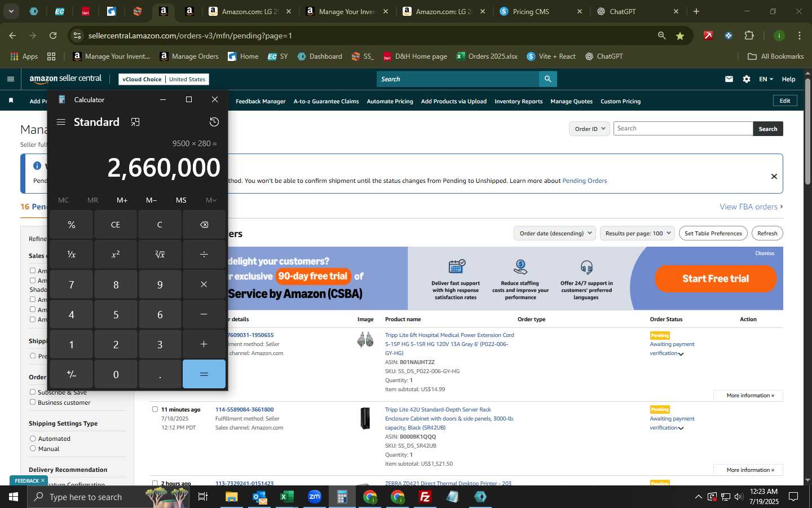Open Results per page dropdown
Image resolution: width=812 pixels, height=508 pixels.
637,233
